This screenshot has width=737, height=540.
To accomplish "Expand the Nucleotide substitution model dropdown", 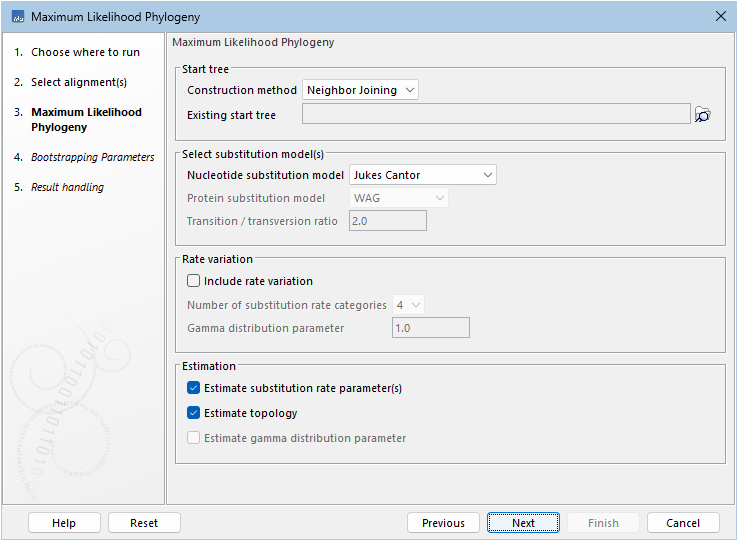I will tap(422, 175).
